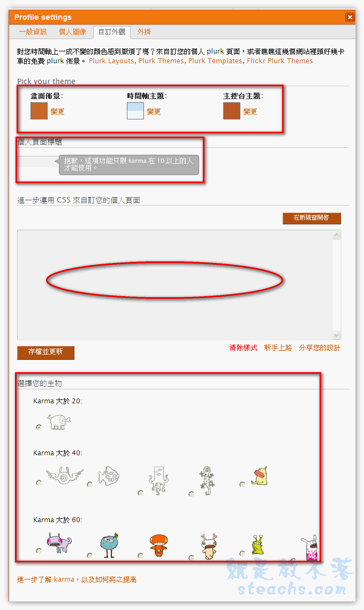Click the pig creature icon under Karma 20
The height and width of the screenshot is (610, 364).
tap(59, 421)
